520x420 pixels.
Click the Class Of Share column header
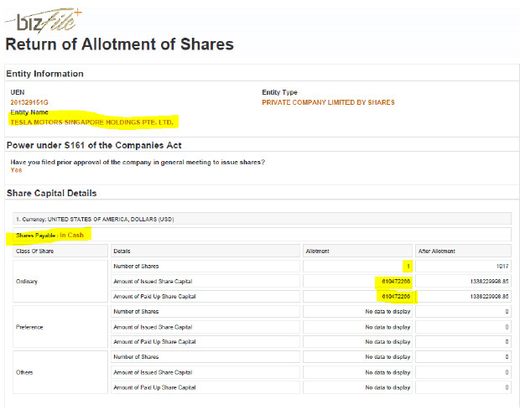60,251
